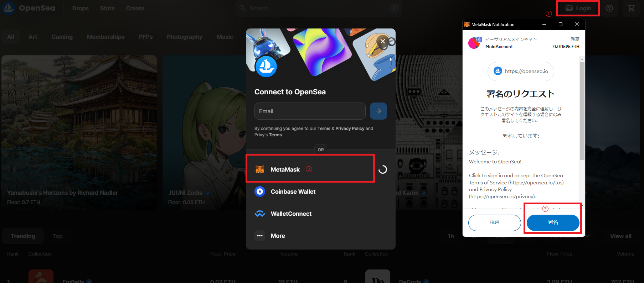Select the All category tab

pos(11,37)
